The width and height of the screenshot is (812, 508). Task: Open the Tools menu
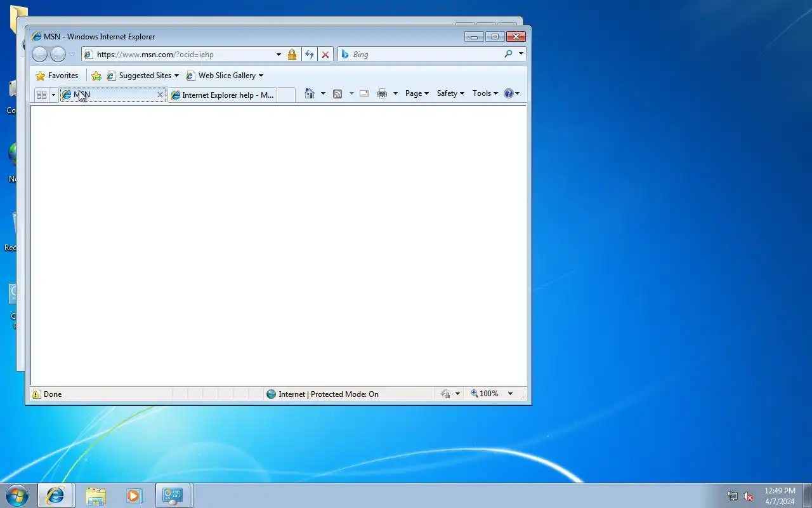pos(485,93)
